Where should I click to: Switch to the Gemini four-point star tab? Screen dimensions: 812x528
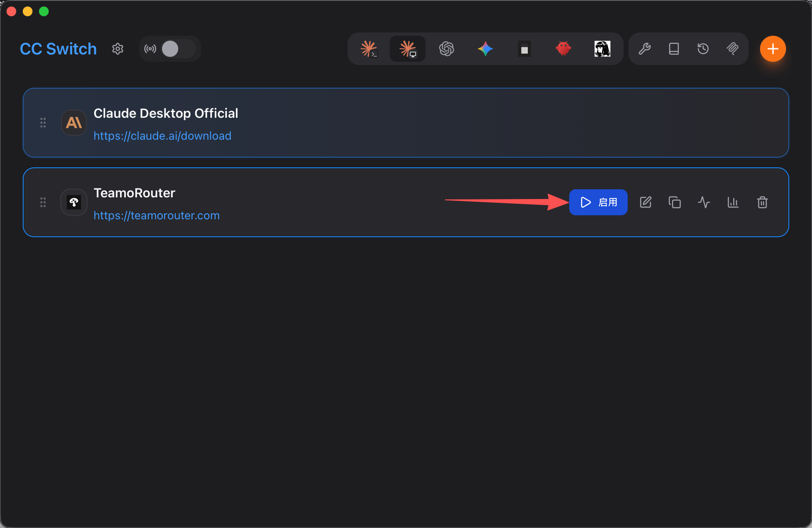[x=486, y=49]
